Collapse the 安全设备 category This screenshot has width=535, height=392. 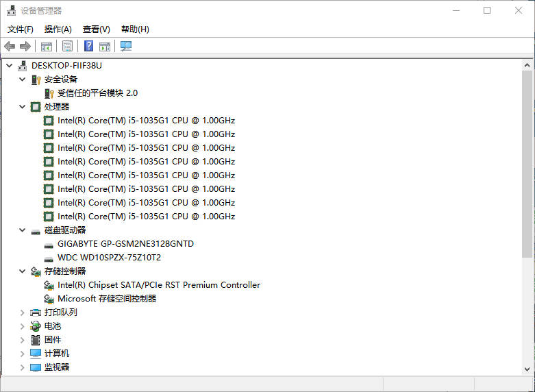pos(23,79)
